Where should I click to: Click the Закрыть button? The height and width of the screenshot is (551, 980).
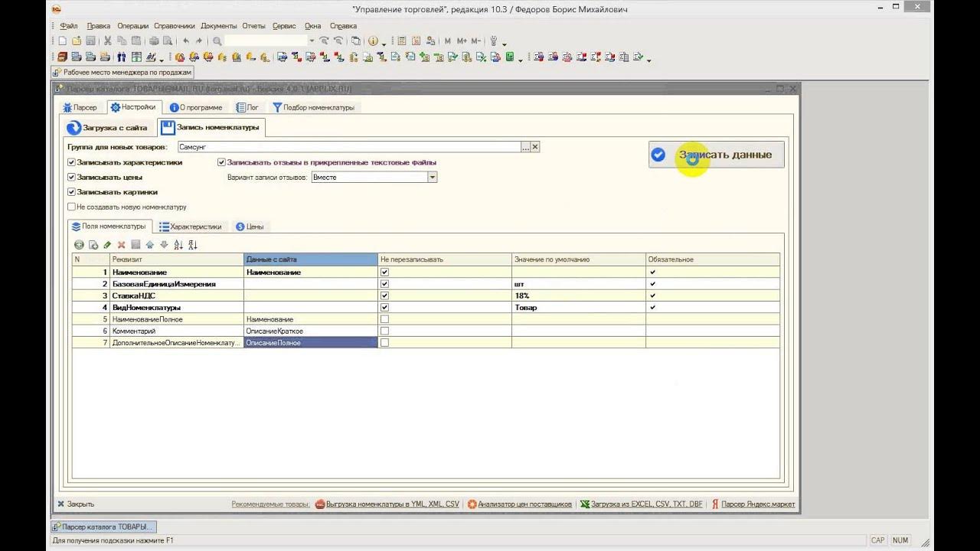coord(76,504)
